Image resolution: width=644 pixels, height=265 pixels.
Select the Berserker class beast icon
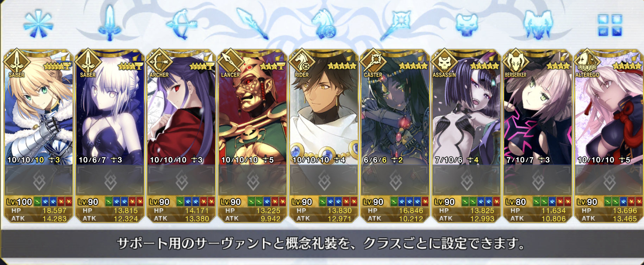point(538,24)
